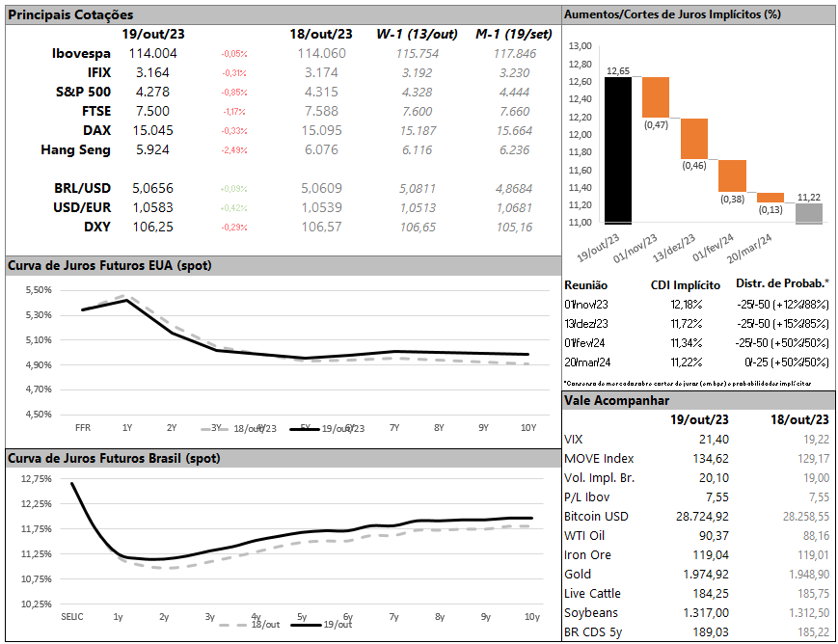Click the BRL/USD currency label
Image resolution: width=838 pixels, height=644 pixels.
coord(82,189)
